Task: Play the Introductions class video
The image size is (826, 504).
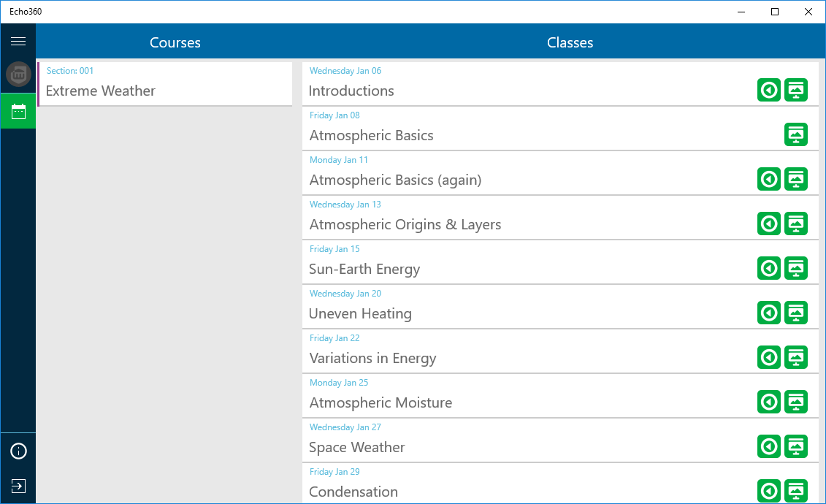Action: 769,90
